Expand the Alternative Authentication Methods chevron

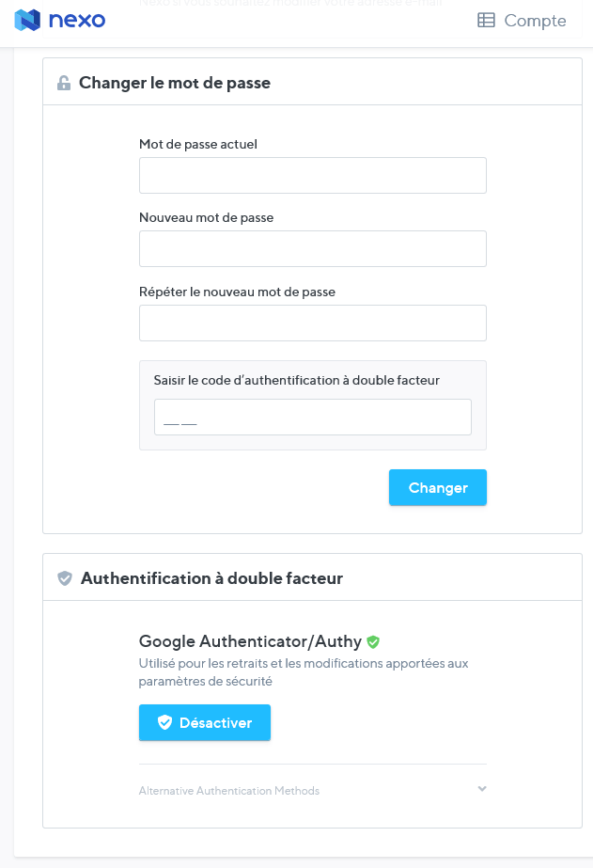pos(482,789)
